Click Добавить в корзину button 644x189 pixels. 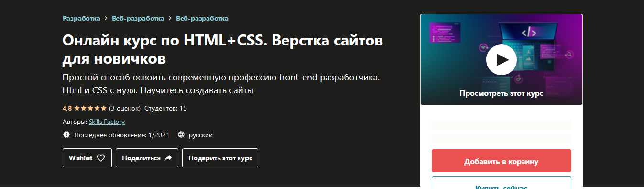pyautogui.click(x=502, y=161)
